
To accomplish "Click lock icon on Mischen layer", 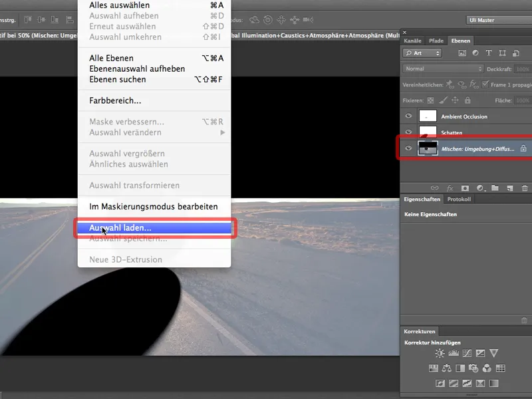I will [x=523, y=148].
